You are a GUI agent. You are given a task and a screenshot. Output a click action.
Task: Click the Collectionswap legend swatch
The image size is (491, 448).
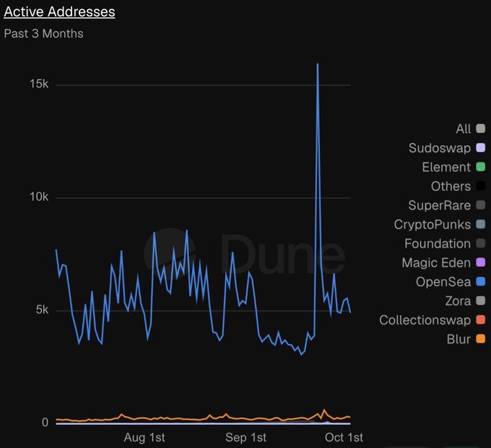click(480, 320)
